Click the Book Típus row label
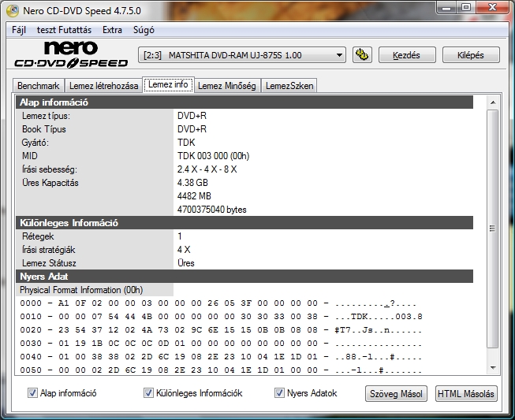This screenshot has height=420, width=515. 44,129
